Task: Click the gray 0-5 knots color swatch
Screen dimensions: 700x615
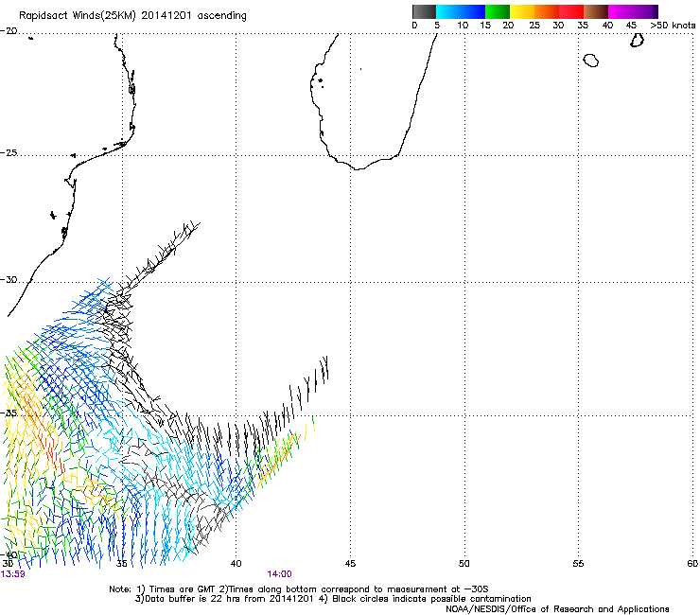Action: (x=424, y=11)
